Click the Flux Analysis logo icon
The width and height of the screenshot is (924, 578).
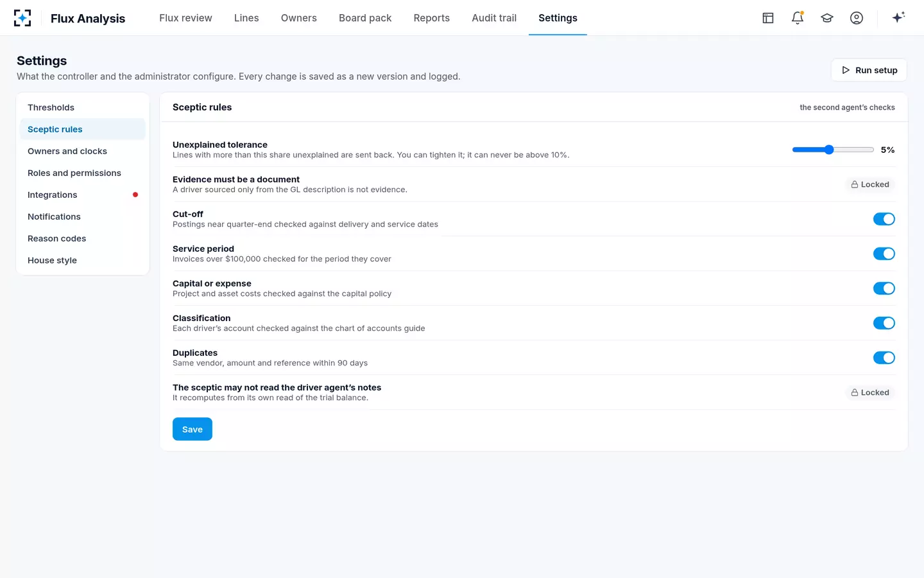point(22,18)
